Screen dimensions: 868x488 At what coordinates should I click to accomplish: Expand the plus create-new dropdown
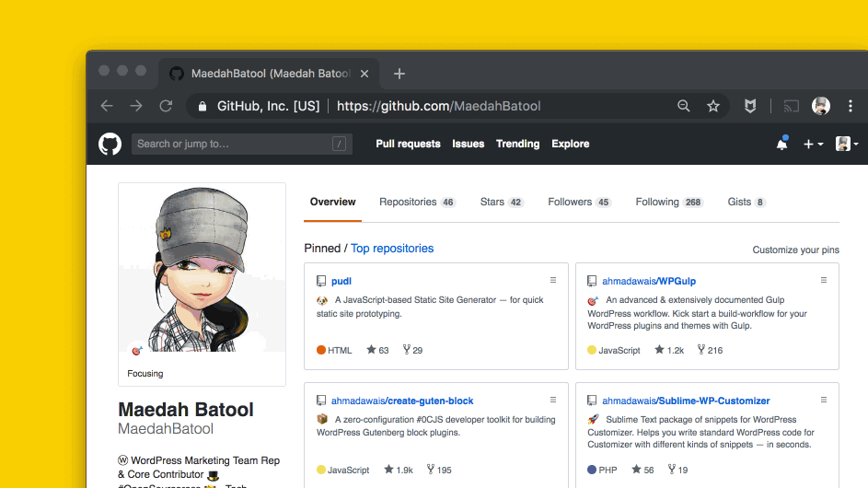click(x=813, y=144)
